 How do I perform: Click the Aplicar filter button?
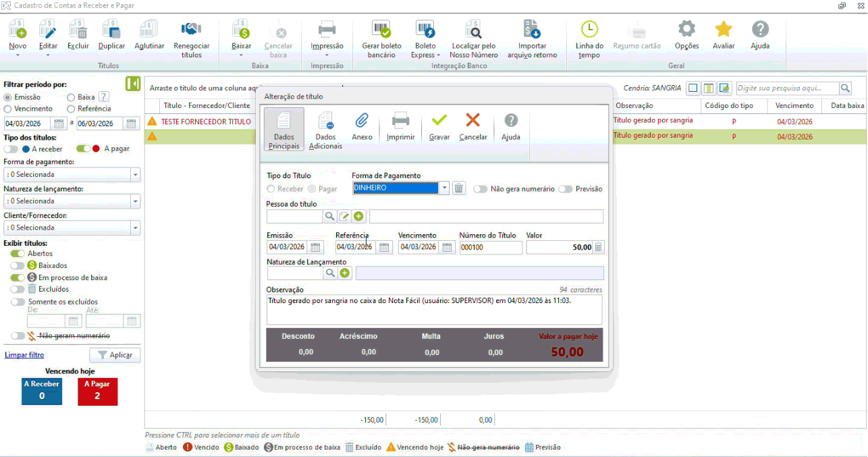(x=115, y=355)
